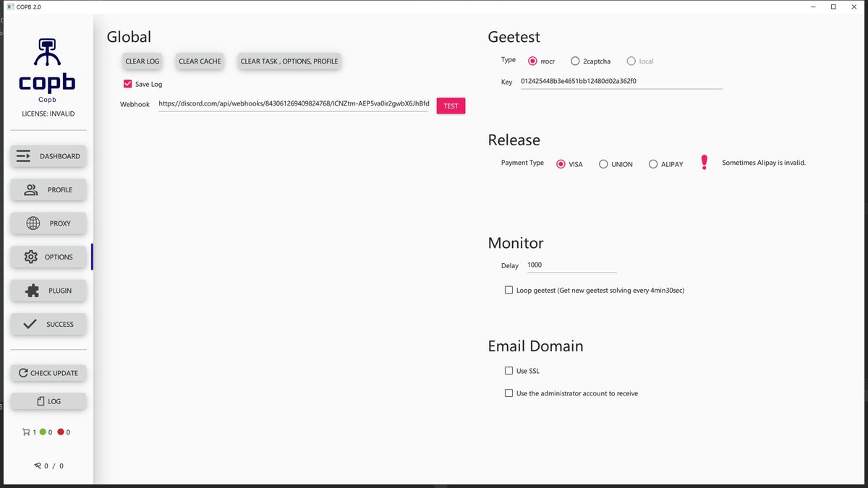Choose VISA payment type
The image size is (868, 488).
pos(561,164)
